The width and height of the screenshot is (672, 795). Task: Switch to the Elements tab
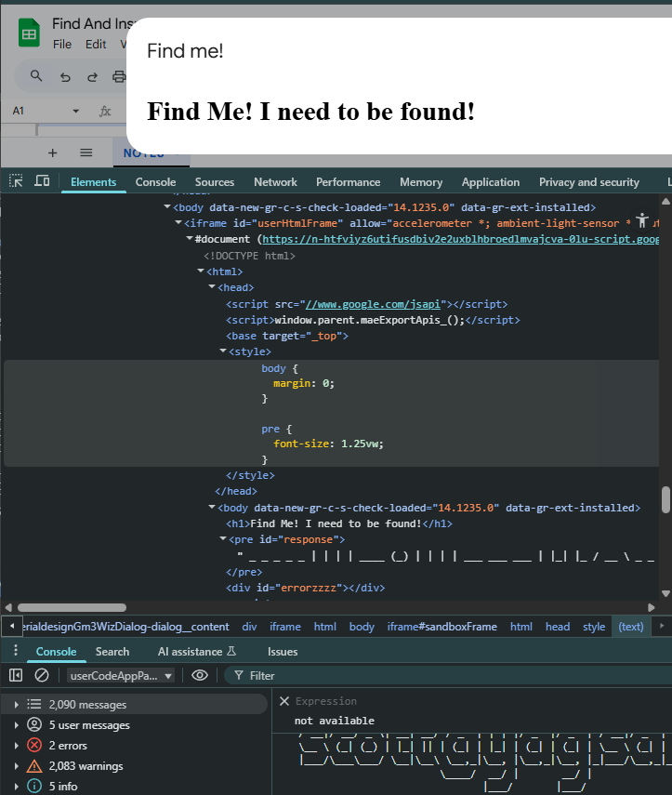point(93,182)
